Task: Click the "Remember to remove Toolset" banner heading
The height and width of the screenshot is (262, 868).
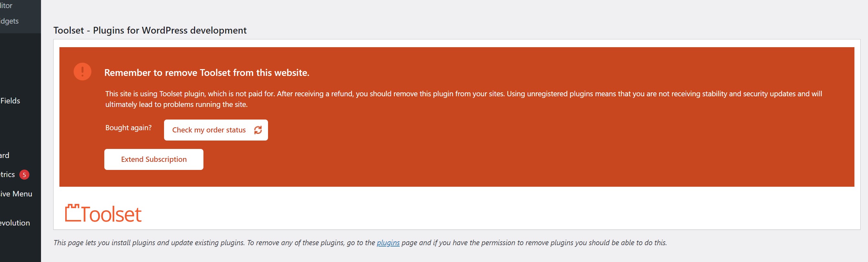Action: pos(207,72)
